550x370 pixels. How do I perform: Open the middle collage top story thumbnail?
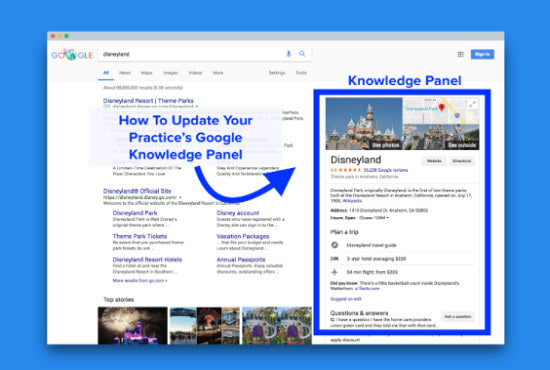click(x=205, y=325)
